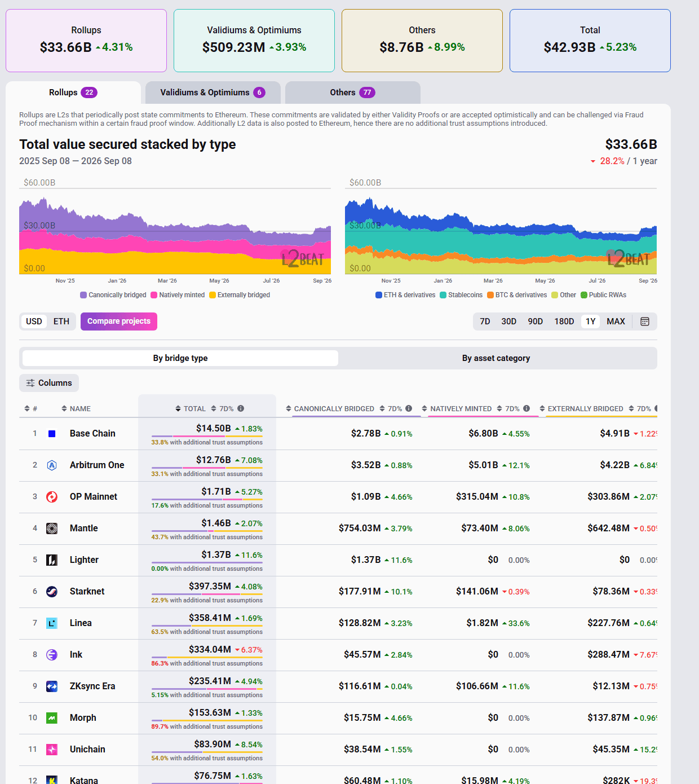Click the Morph logo icon
The height and width of the screenshot is (784, 699).
pos(52,718)
